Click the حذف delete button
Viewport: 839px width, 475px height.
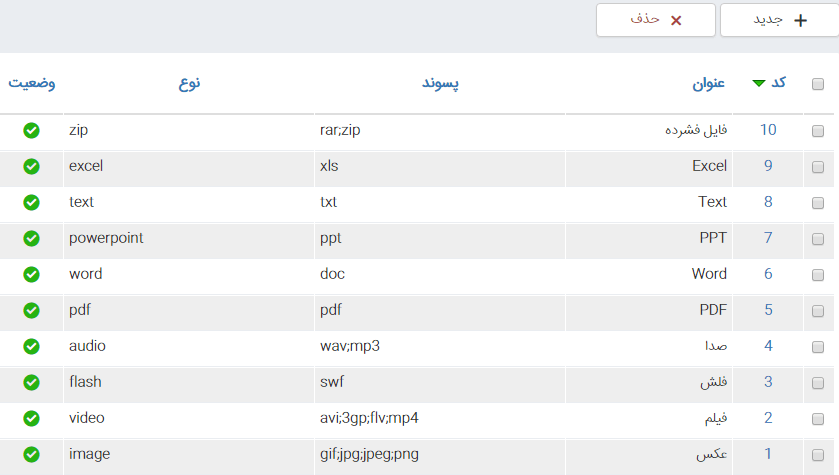click(656, 20)
